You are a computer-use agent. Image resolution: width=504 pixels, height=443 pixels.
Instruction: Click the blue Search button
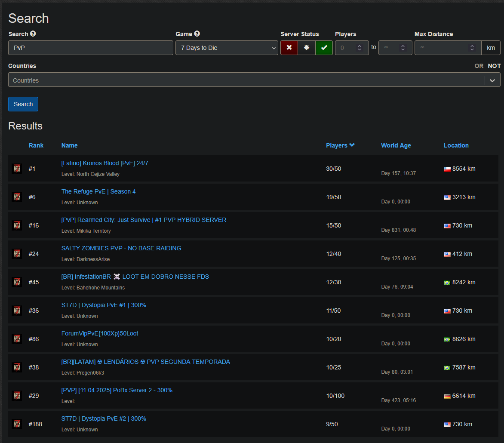pyautogui.click(x=23, y=104)
